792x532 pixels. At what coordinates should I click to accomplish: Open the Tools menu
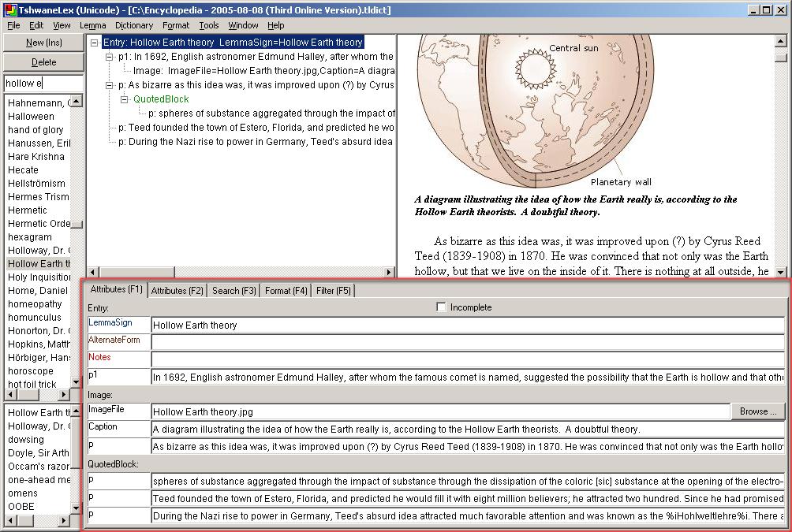pyautogui.click(x=208, y=25)
